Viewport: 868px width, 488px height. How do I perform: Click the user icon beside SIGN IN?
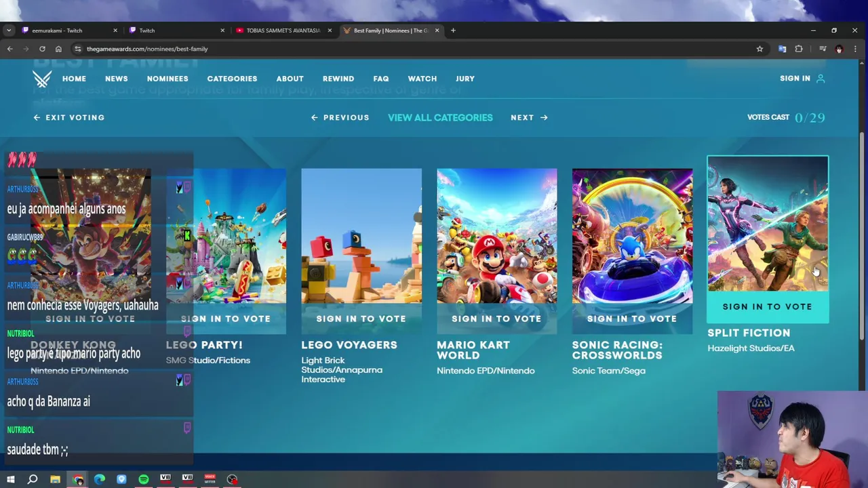tap(821, 79)
